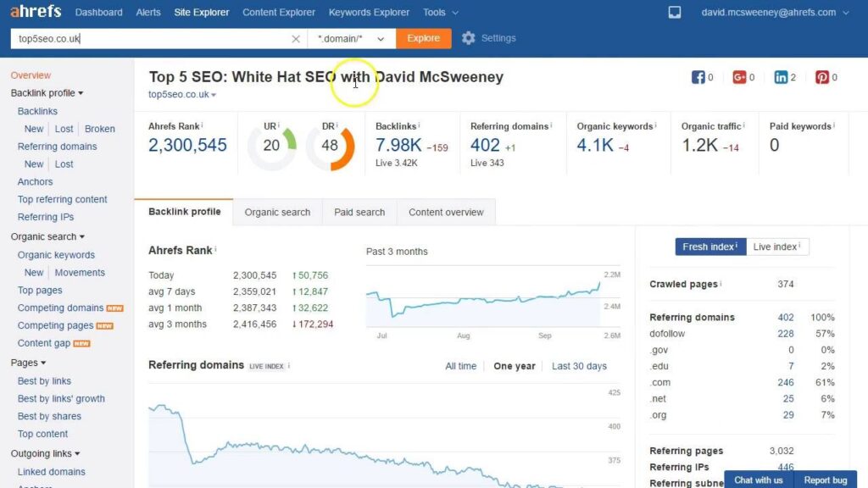This screenshot has height=488, width=868.
Task: Open the Dashboard menu
Action: point(98,12)
